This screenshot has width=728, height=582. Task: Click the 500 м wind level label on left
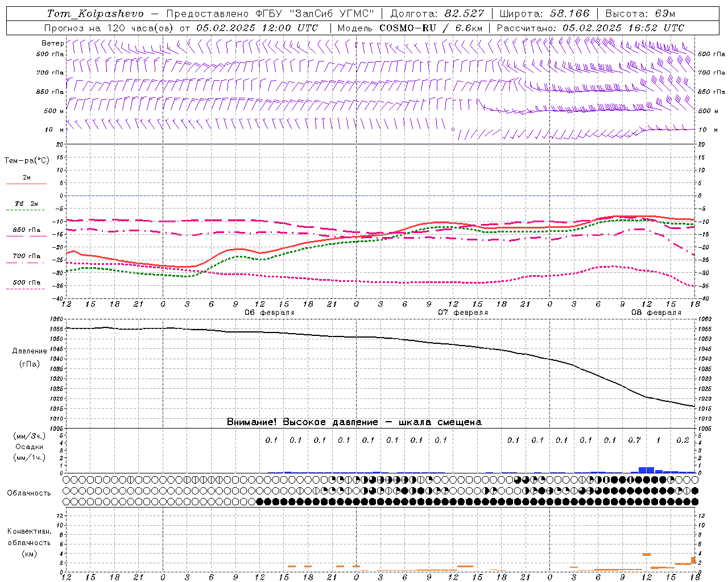tap(53, 111)
